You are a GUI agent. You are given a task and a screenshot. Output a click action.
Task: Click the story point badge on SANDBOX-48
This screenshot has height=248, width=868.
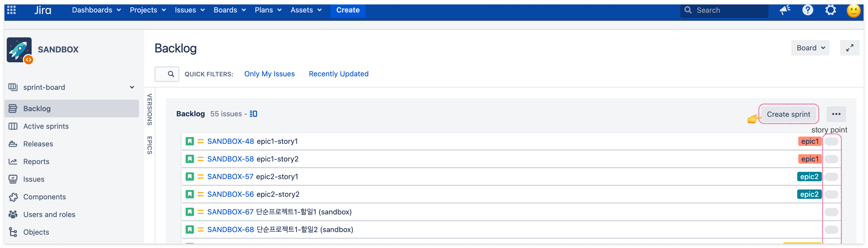click(x=831, y=141)
